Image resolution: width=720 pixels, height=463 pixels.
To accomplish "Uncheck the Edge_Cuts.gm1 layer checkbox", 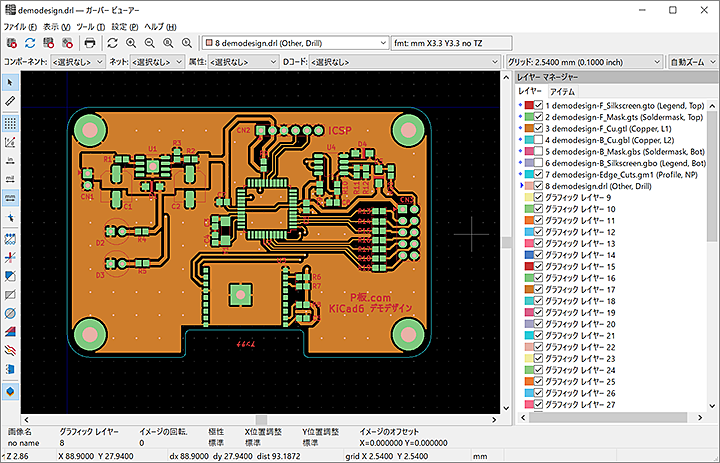I will click(x=538, y=174).
